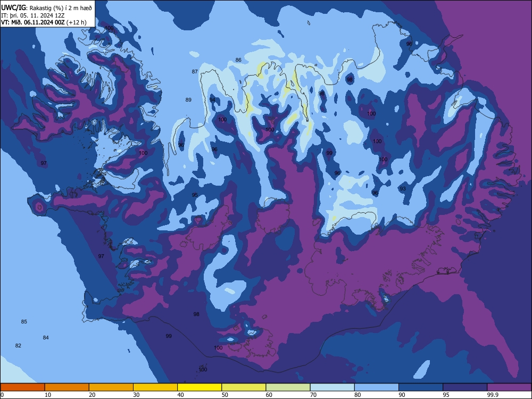Click the dark navy 95–99.9 legend swatch
532x399 pixels.
465,387
